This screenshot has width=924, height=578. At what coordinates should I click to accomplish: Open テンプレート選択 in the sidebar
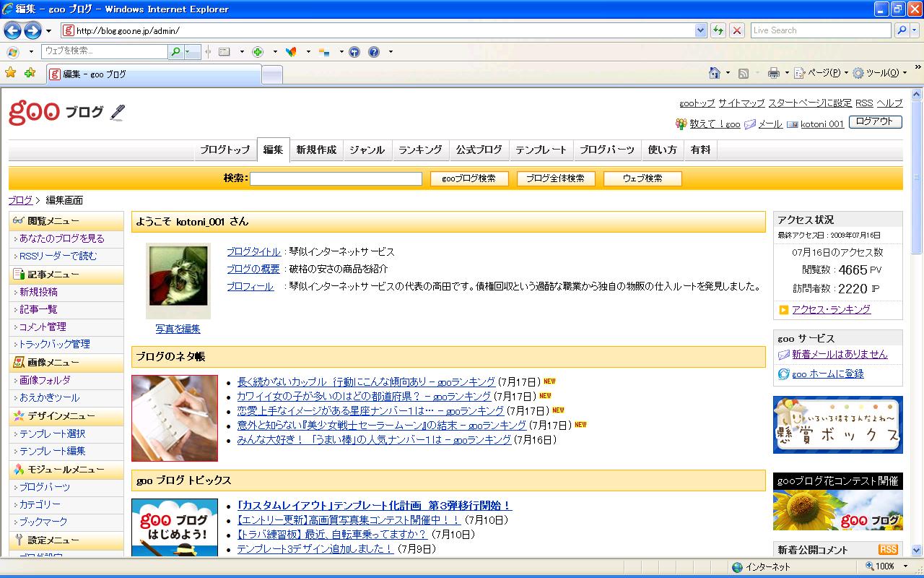[52, 433]
